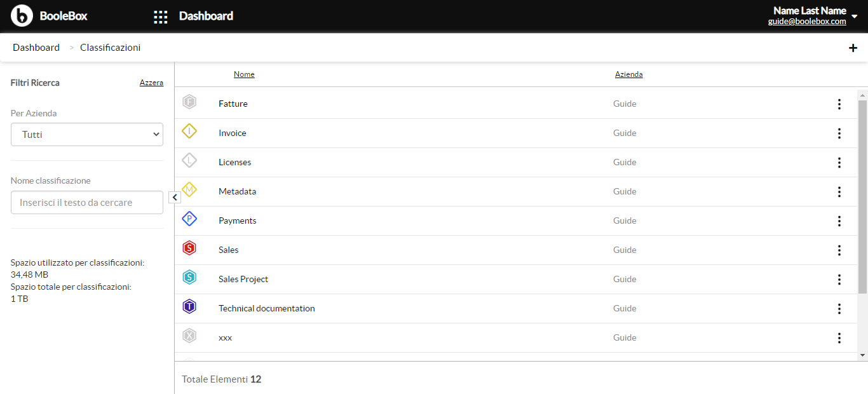Open the three-dot menu for Licenses
The image size is (868, 394).
click(839, 163)
